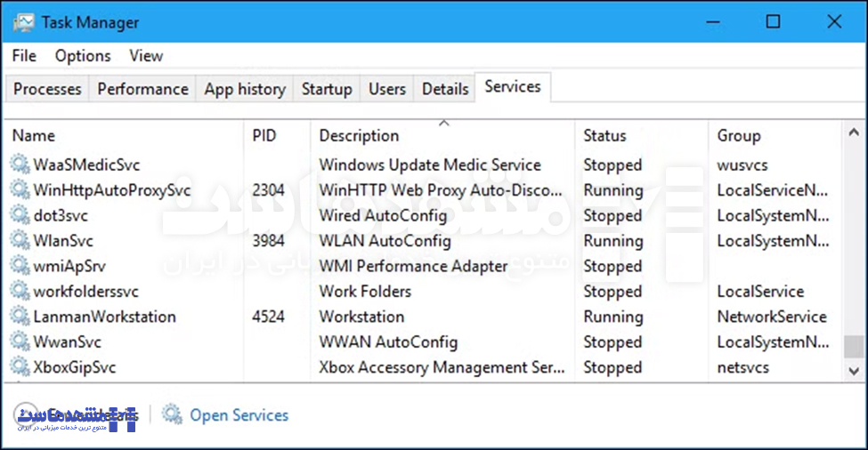This screenshot has width=868, height=450.
Task: Open the Details tab
Action: (x=445, y=89)
